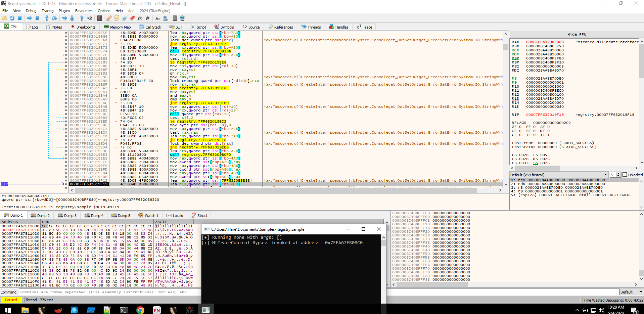The height and width of the screenshot is (314, 644).
Task: Increase argument count with stepper arrow
Action: coord(618,174)
